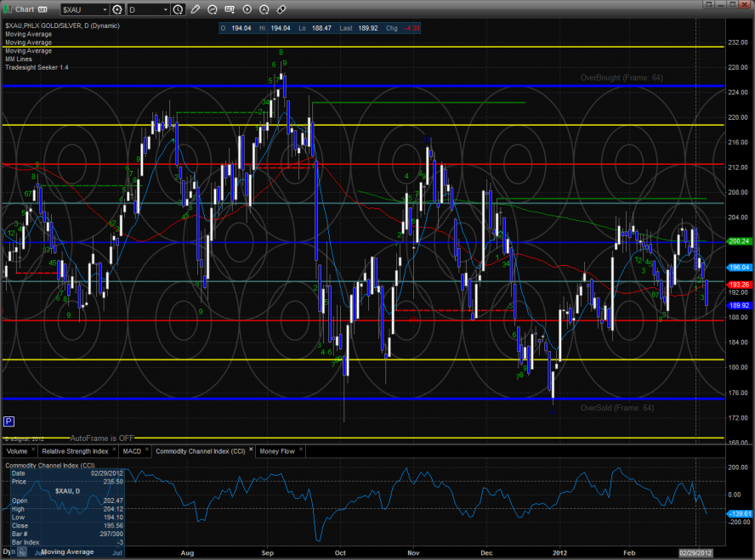Click the 200.24 price marker on axis
This screenshot has height=560, width=755.
[x=737, y=241]
